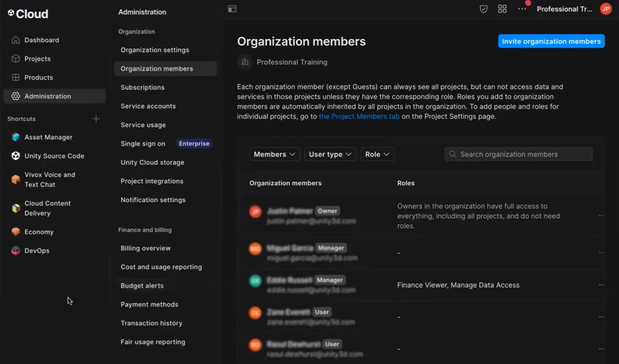Follow the Project Members tab link
Image resolution: width=619 pixels, height=364 pixels.
(359, 116)
